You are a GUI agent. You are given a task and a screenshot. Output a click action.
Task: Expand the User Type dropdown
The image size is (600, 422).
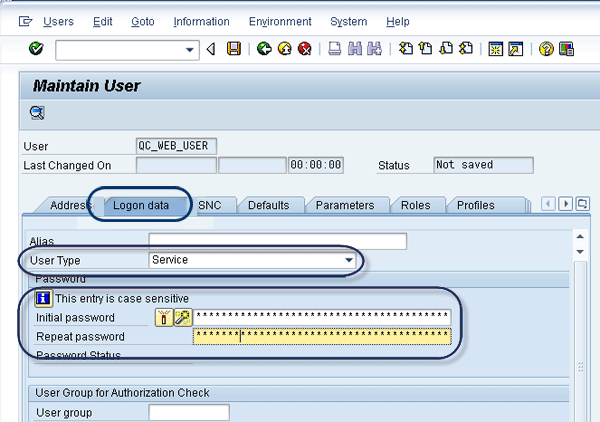pyautogui.click(x=349, y=260)
